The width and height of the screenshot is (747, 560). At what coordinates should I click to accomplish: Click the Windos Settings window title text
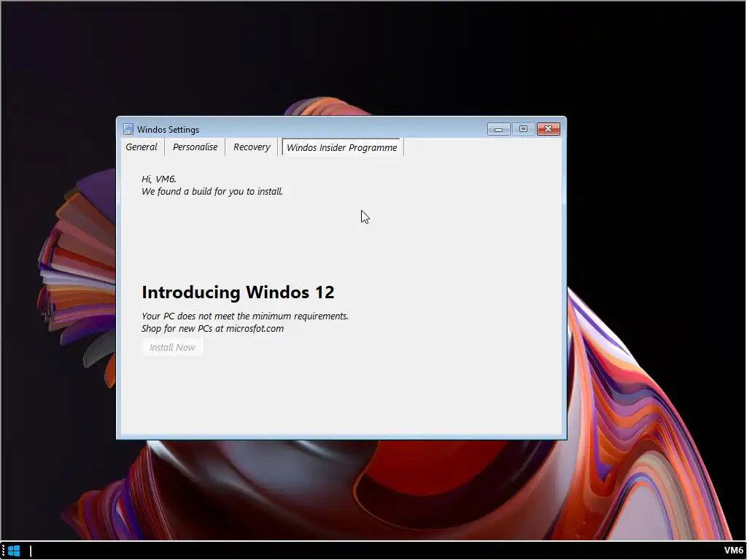[169, 130]
